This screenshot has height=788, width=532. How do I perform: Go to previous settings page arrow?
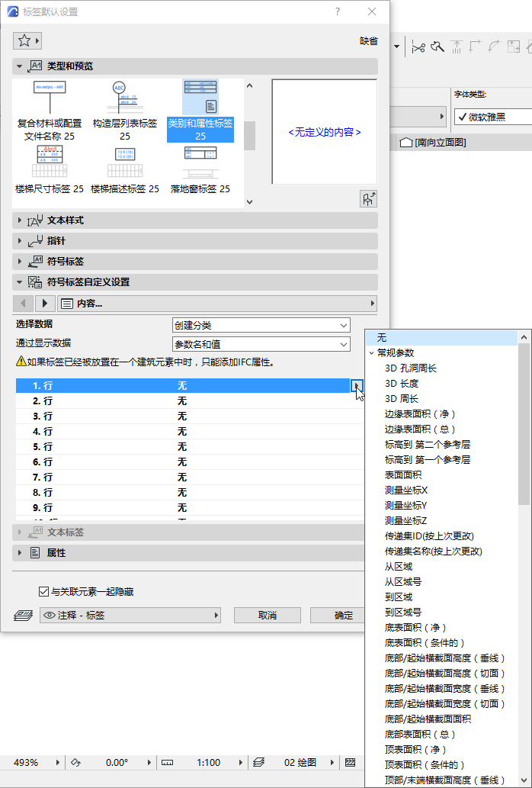point(23,304)
